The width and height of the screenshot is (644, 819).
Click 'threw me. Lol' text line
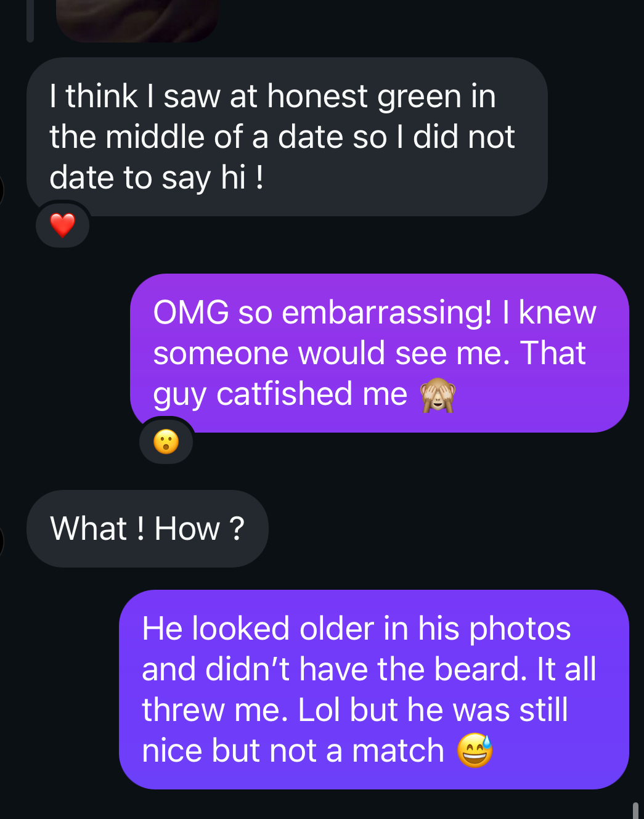[242, 710]
